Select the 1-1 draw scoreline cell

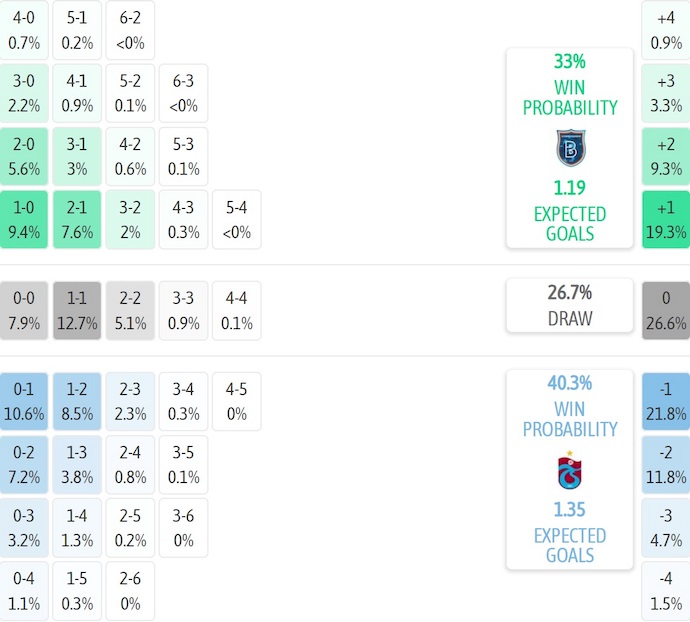[78, 311]
